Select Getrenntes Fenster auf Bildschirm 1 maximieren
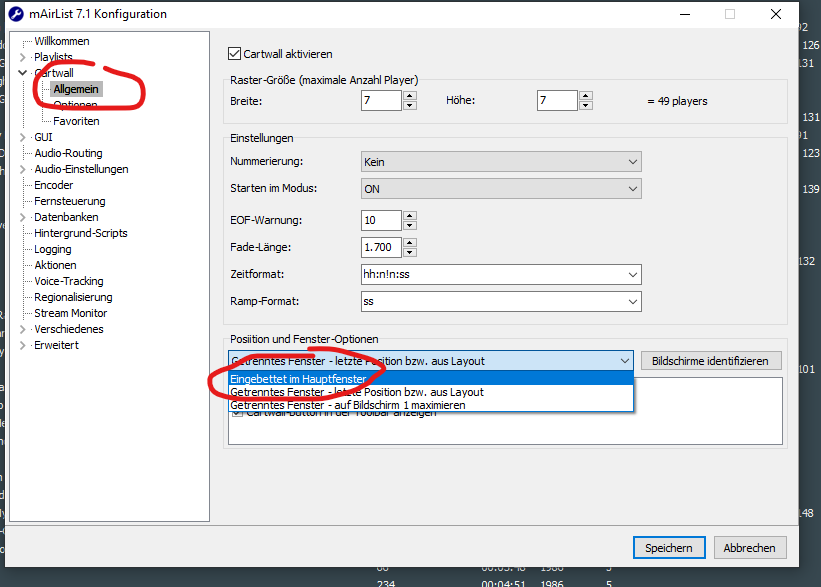821x587 pixels. click(x=431, y=405)
